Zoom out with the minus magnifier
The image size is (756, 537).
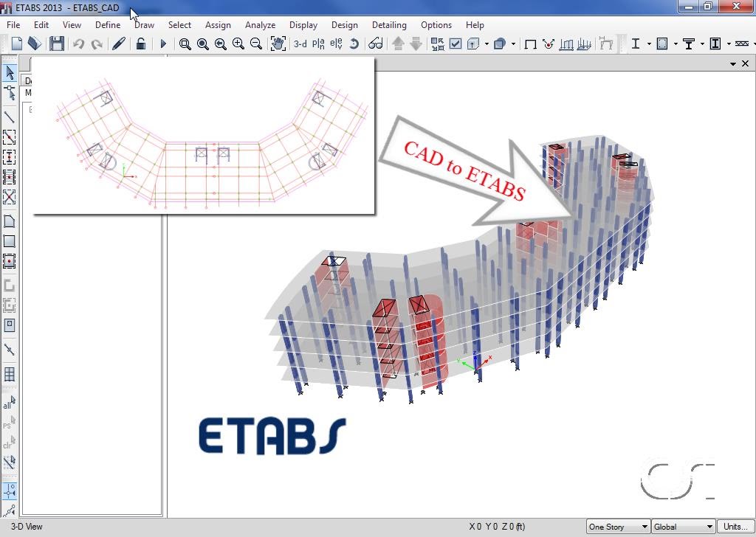pyautogui.click(x=256, y=44)
